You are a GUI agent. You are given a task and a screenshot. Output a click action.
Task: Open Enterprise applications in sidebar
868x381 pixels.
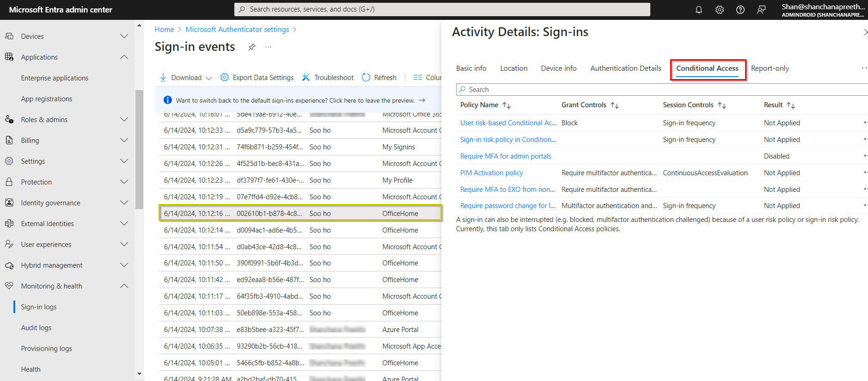pyautogui.click(x=55, y=78)
